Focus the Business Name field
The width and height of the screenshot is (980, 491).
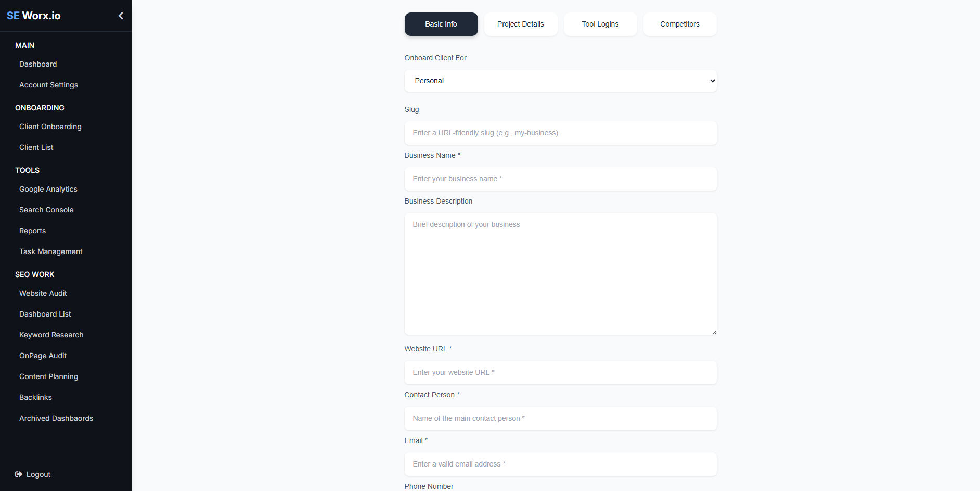tap(560, 179)
